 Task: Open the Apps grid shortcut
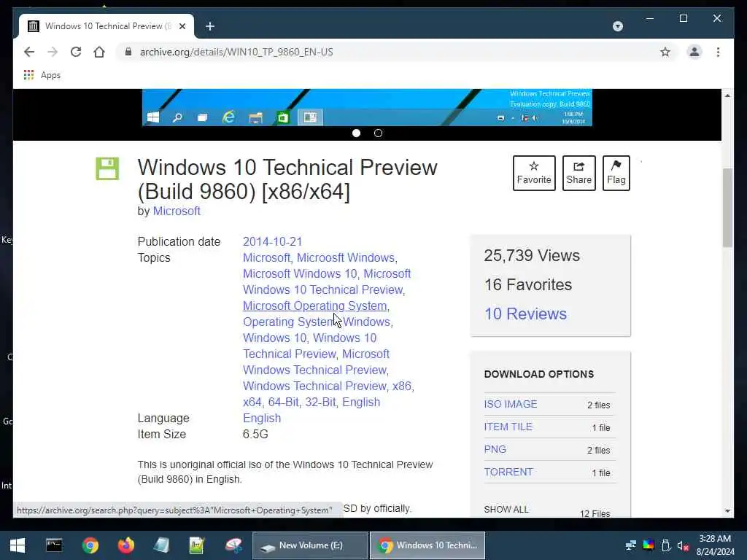pyautogui.click(x=42, y=75)
